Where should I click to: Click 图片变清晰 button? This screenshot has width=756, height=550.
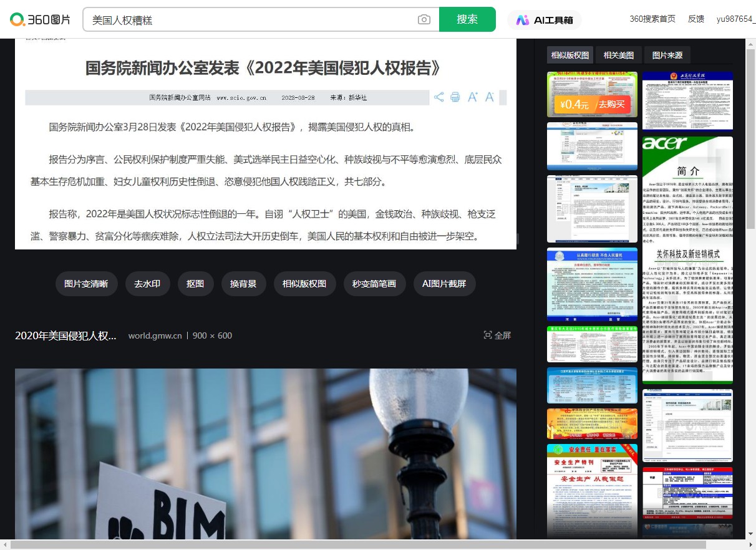[x=86, y=284]
